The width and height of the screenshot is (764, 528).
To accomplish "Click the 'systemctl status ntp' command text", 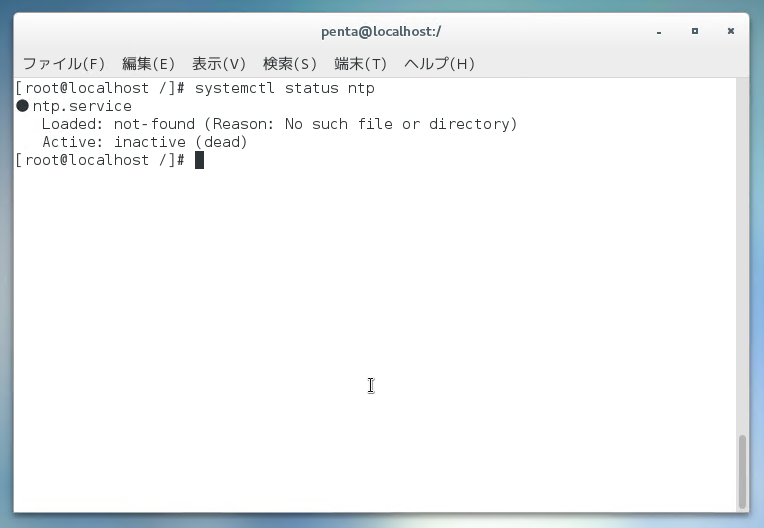I will (x=285, y=88).
